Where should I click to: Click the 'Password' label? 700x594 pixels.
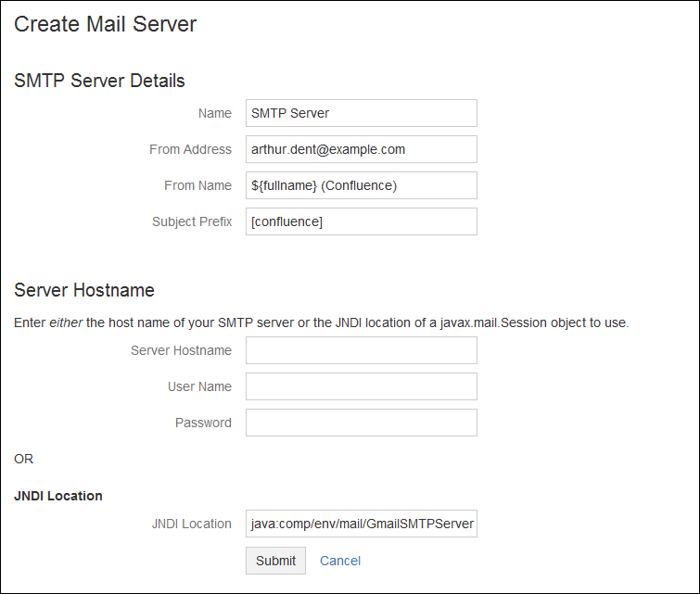tap(203, 423)
